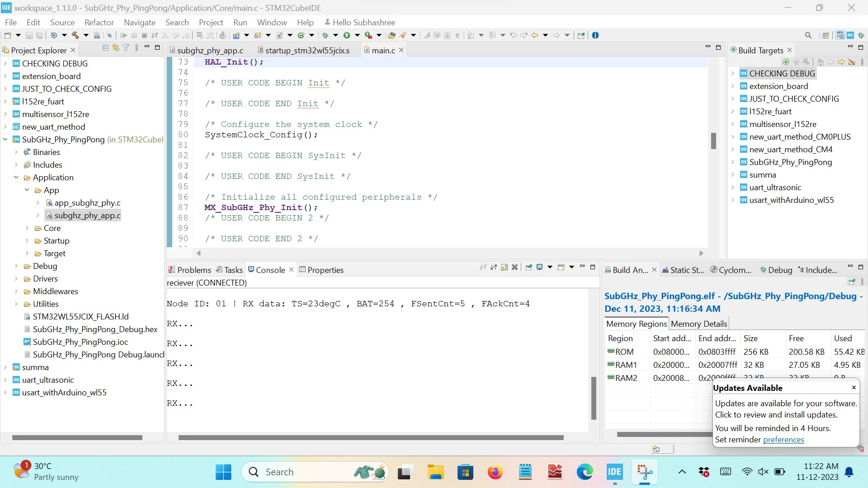Open File Explorer from the taskbar

coord(435,472)
